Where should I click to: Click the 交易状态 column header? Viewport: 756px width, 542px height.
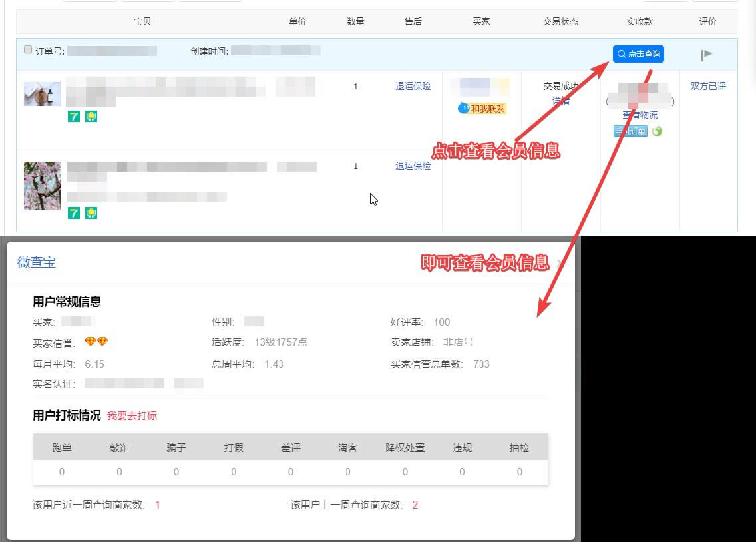[x=560, y=21]
